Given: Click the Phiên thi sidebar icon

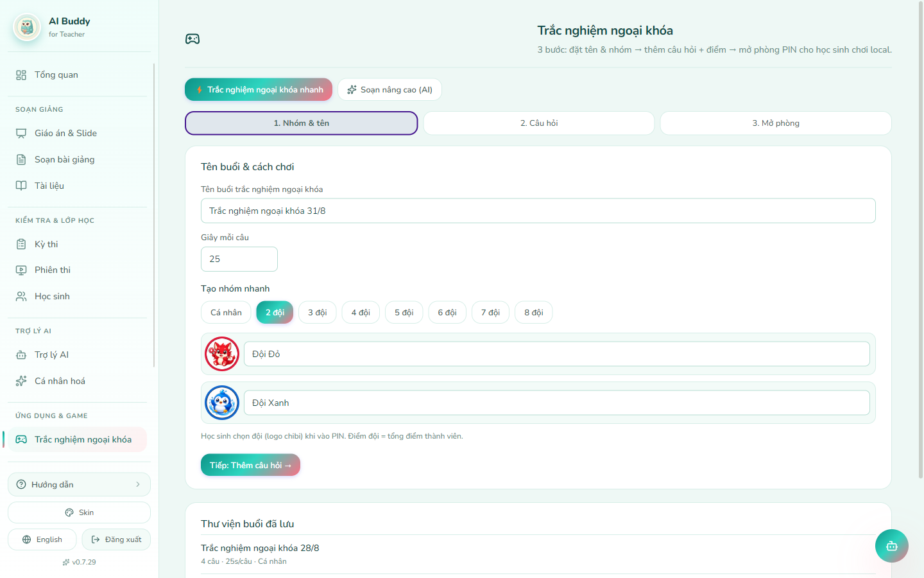Looking at the screenshot, I should point(21,270).
